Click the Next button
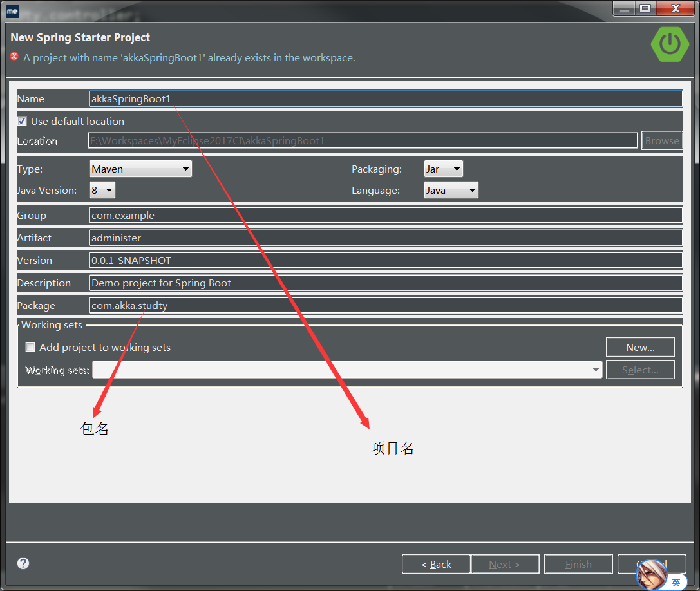This screenshot has width=700, height=591. coord(505,564)
